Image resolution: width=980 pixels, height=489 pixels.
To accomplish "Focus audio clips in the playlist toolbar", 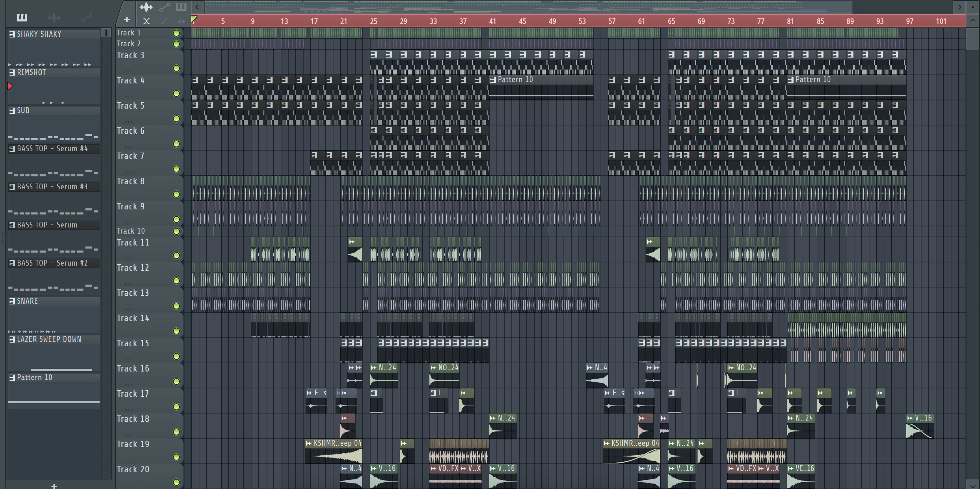I will (x=146, y=7).
